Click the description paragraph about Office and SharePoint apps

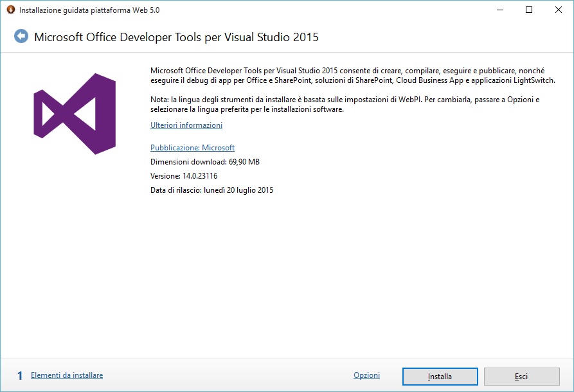(x=353, y=75)
